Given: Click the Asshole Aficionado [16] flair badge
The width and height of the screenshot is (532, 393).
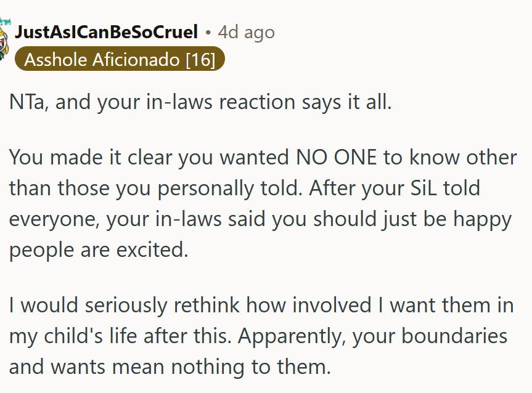Looking at the screenshot, I should click(120, 60).
